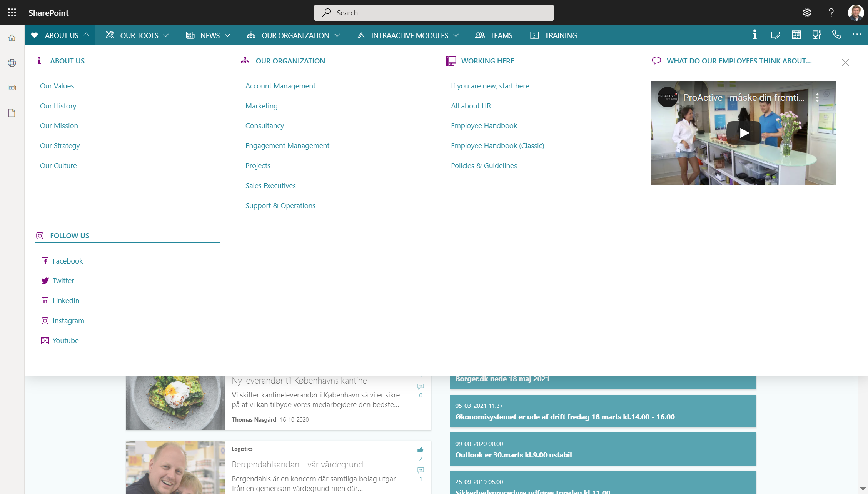Open the SharePoint app launcher grid

tap(12, 13)
